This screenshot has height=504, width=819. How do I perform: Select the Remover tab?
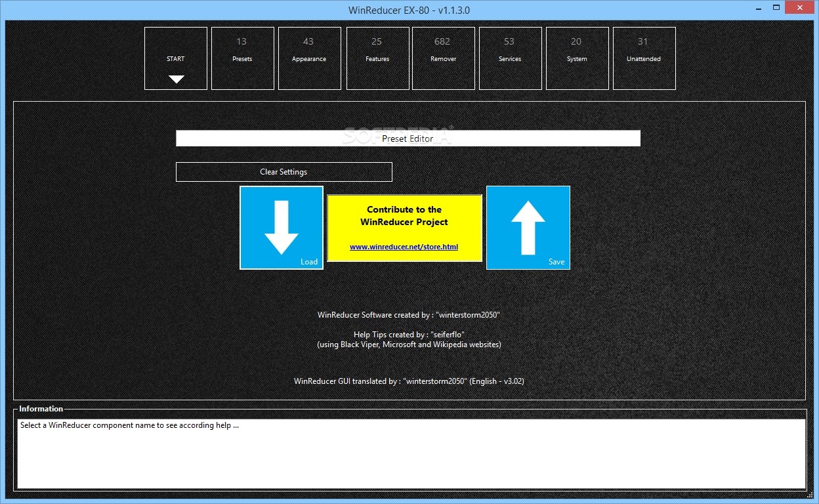tap(444, 58)
